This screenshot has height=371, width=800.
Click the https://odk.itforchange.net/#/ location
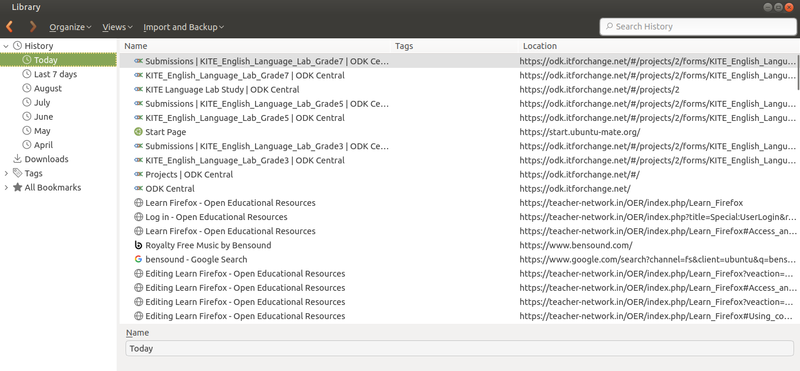point(580,175)
